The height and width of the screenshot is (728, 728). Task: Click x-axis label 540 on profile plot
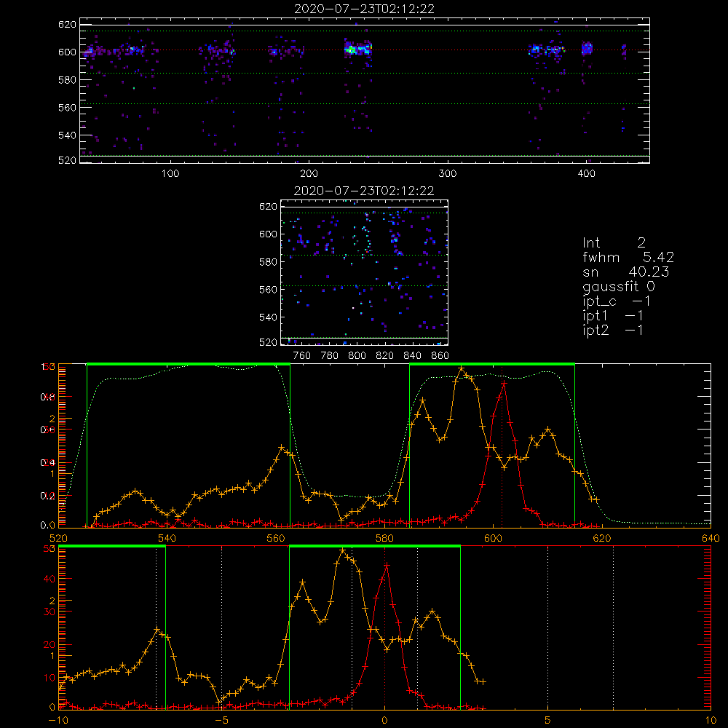[167, 539]
